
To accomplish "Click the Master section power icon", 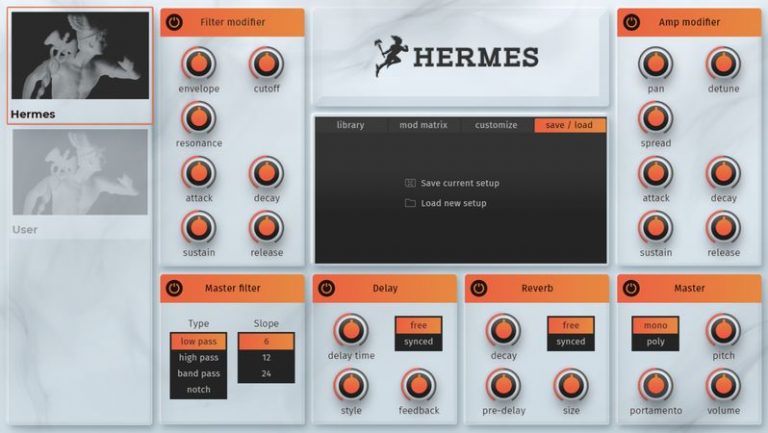I will [631, 288].
